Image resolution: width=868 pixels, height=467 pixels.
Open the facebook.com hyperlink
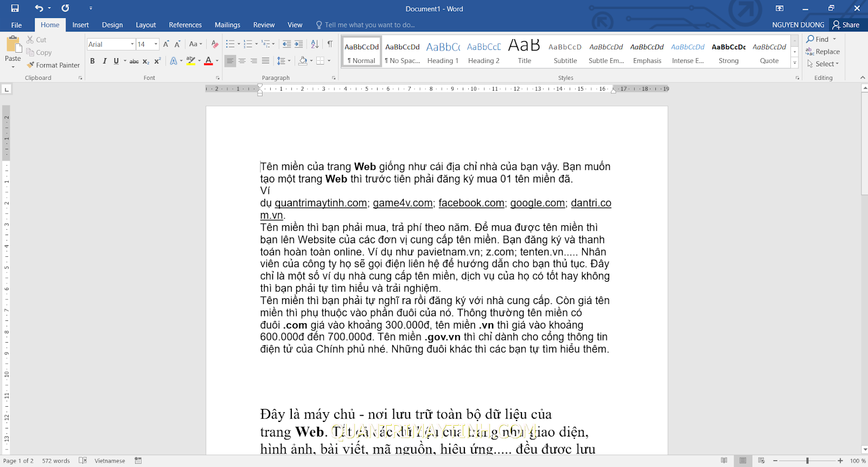471,203
